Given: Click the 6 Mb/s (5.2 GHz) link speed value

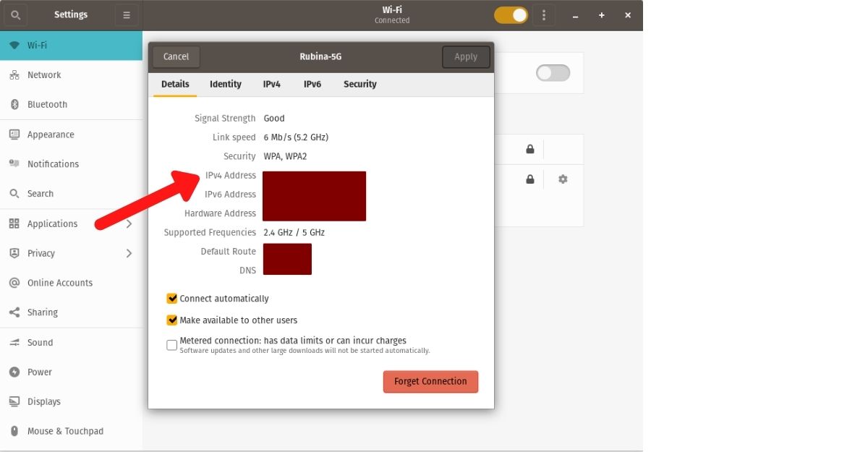Looking at the screenshot, I should [296, 137].
